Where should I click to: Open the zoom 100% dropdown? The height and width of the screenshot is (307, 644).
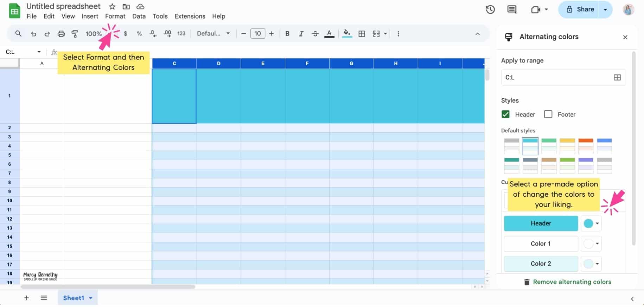(94, 34)
